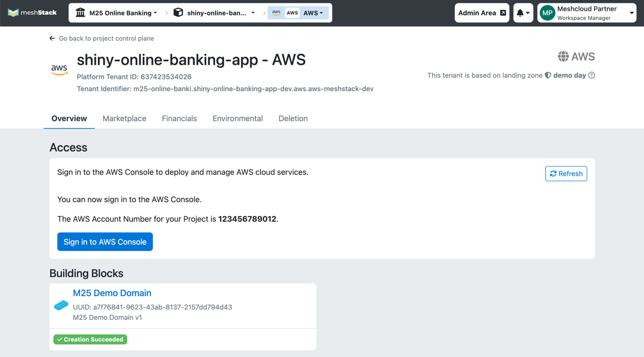Click the Tenant Identifier text

225,89
